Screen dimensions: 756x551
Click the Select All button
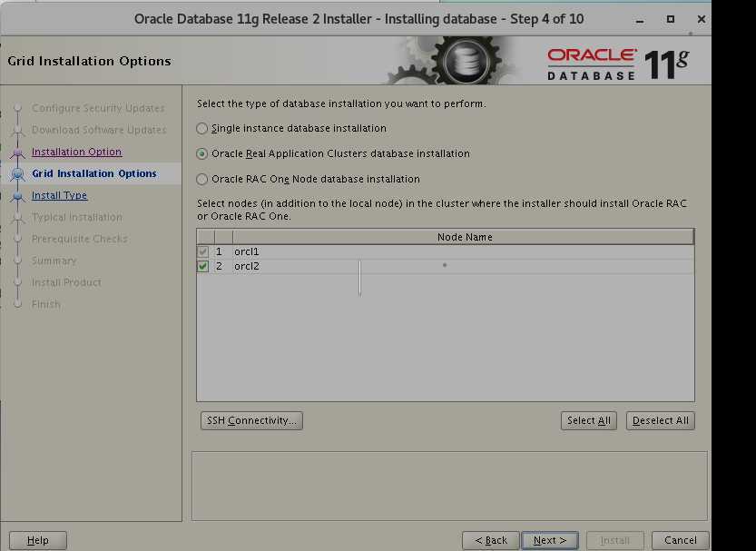click(x=589, y=420)
